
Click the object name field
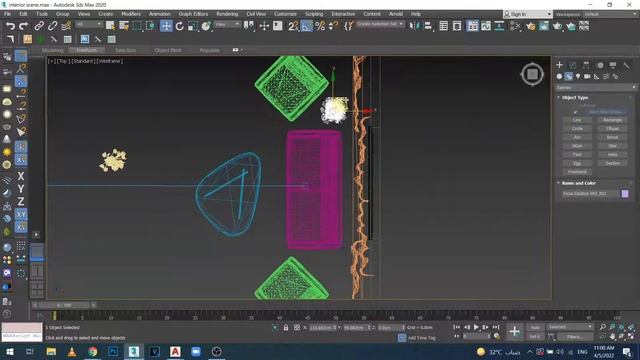click(x=590, y=194)
